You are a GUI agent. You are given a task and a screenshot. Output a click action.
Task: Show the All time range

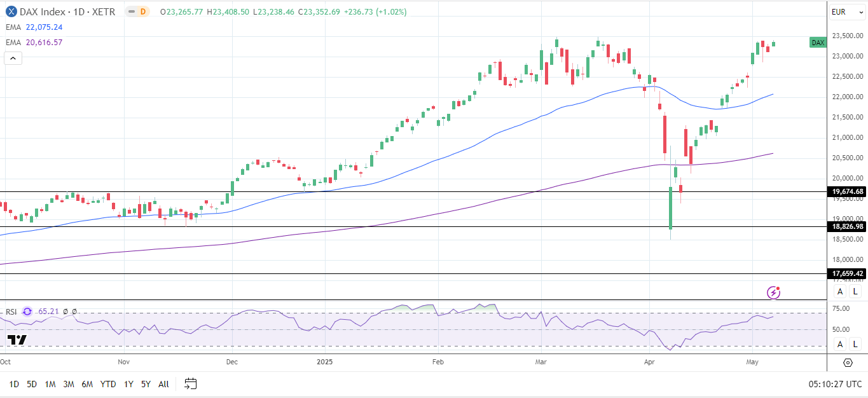[x=163, y=384]
